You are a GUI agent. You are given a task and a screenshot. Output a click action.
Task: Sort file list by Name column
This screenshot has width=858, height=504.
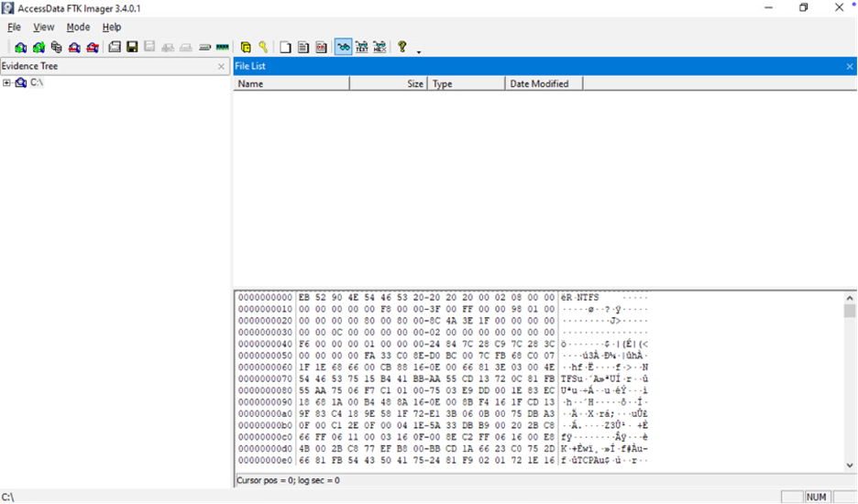291,83
